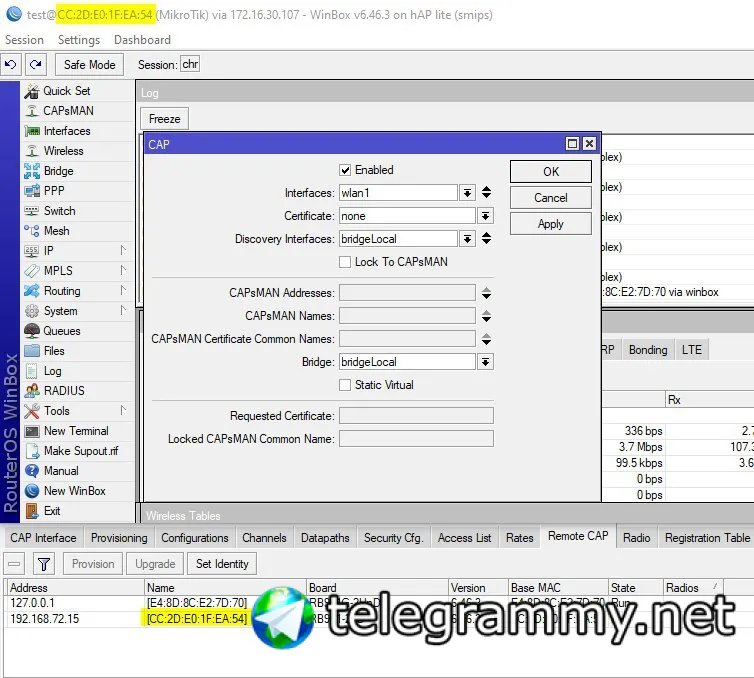Click the Session chr input field

pyautogui.click(x=190, y=64)
